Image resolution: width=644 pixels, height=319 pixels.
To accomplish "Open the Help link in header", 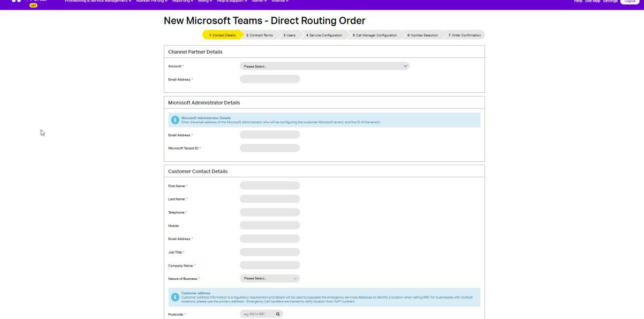I will coord(578,1).
